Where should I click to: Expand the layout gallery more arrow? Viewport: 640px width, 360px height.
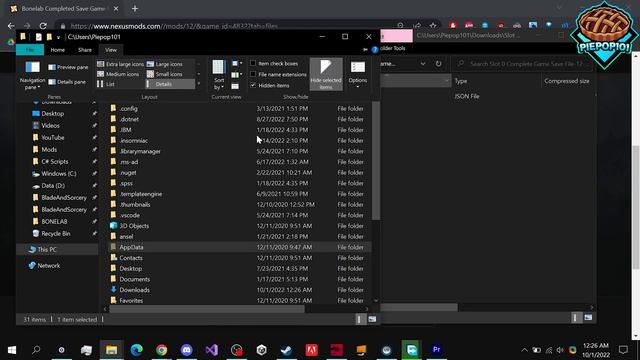click(x=199, y=84)
